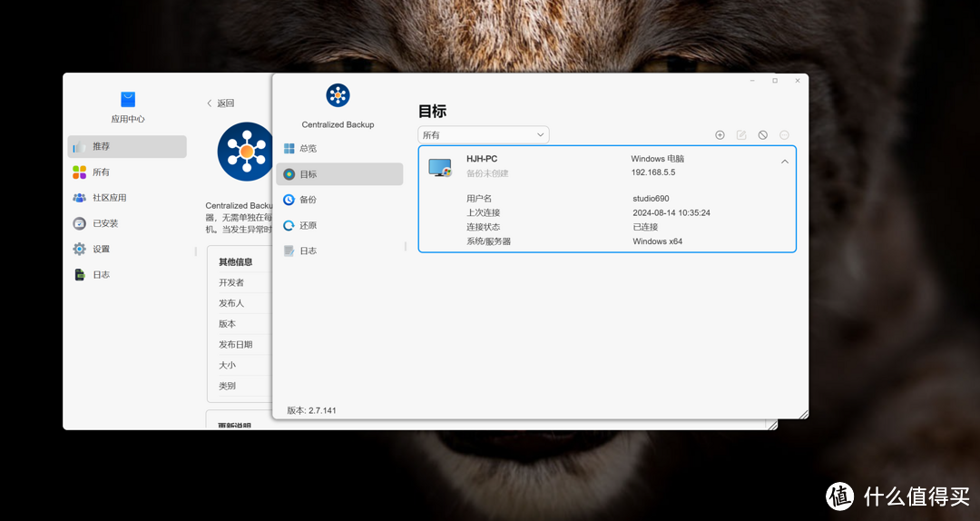980x521 pixels.
Task: Click the 类别 row in App Center
Action: click(x=244, y=386)
